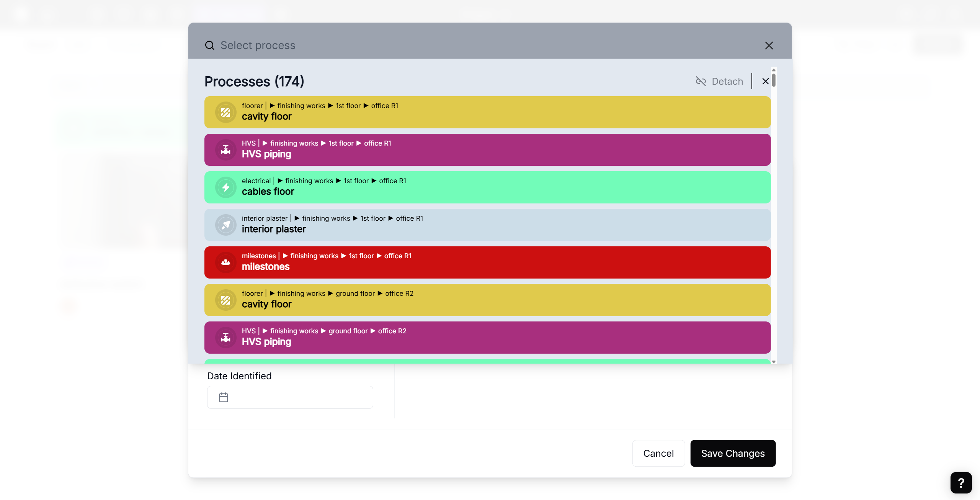Image resolution: width=980 pixels, height=500 pixels.
Task: Select cables floor process for office R1
Action: 487,187
